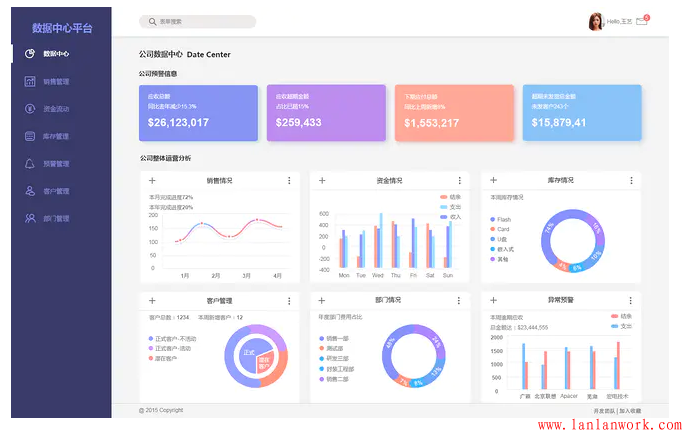Click the 应收总额 $26,123,017 card
The width and height of the screenshot is (685, 433).
198,112
